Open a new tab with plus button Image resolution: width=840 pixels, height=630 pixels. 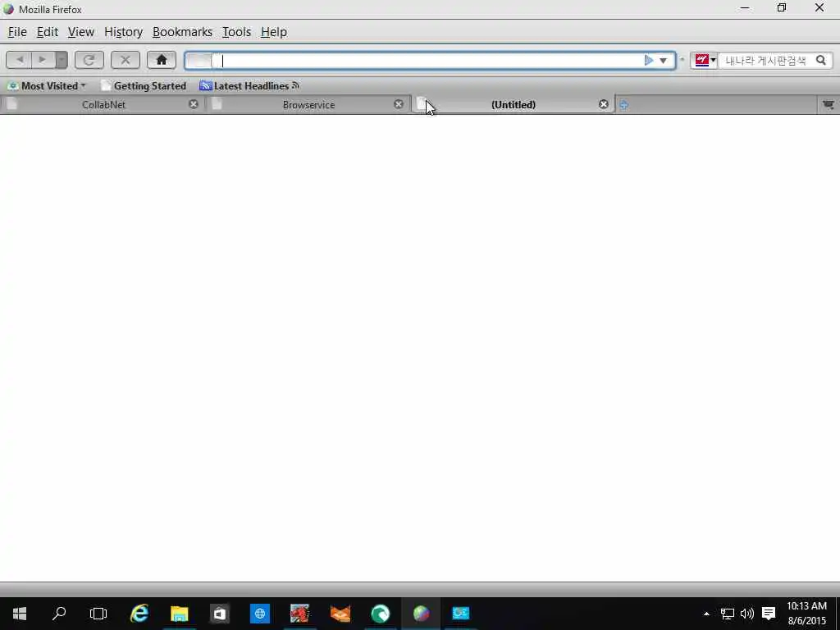pos(624,105)
